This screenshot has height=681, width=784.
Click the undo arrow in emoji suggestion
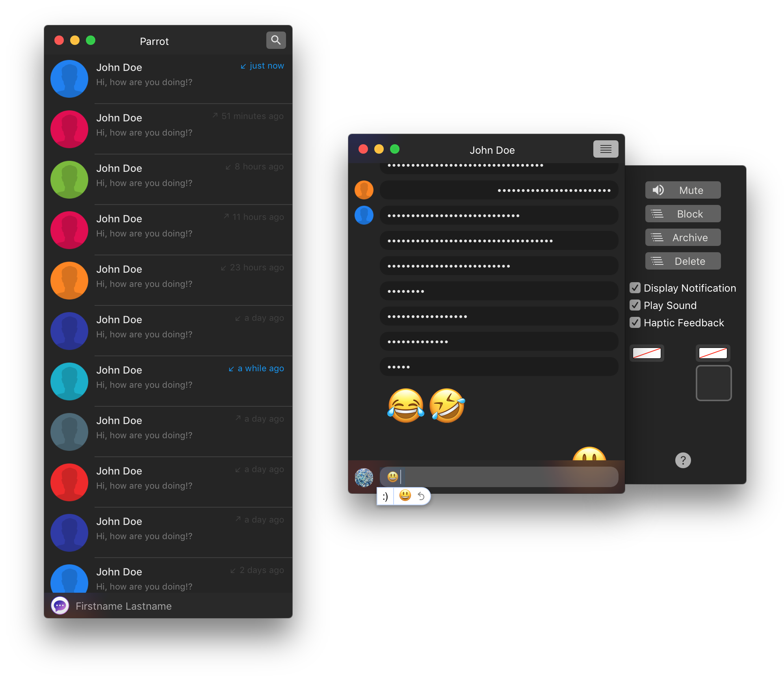pyautogui.click(x=421, y=496)
